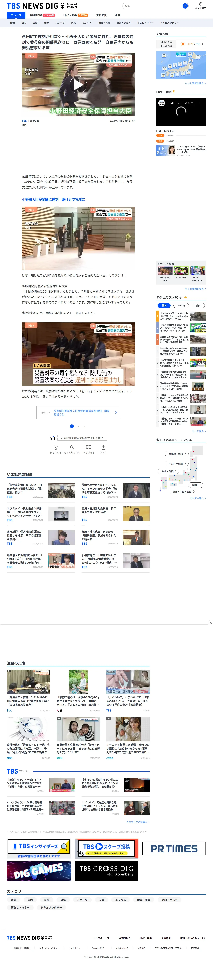Screen dimensions: 213x980
Task: Go to article page 2
Action: click(78, 426)
